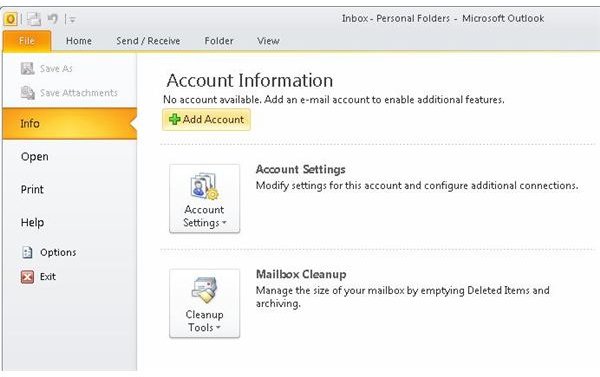
Task: Click the Account Settings people-and-gear icon
Action: [204, 186]
